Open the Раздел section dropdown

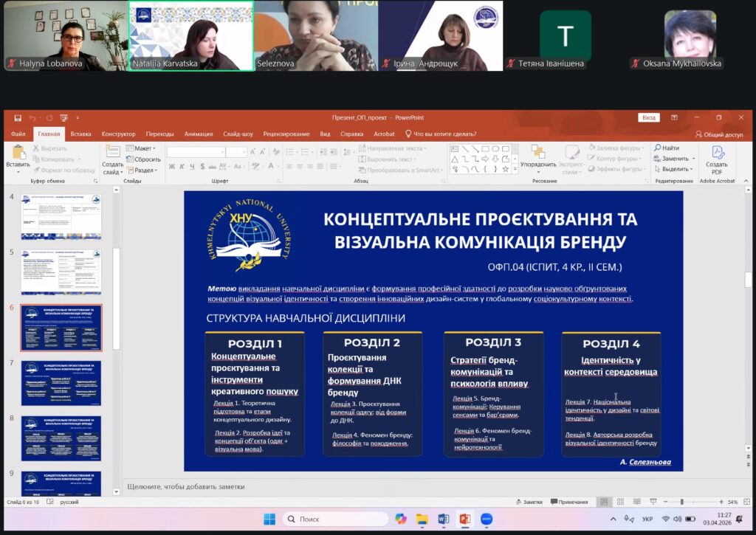click(144, 170)
